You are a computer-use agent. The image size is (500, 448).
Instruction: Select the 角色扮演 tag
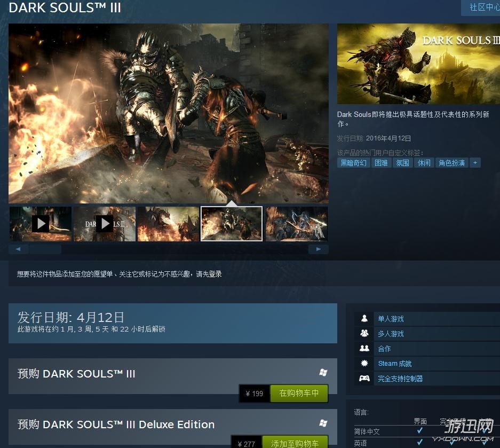[451, 163]
